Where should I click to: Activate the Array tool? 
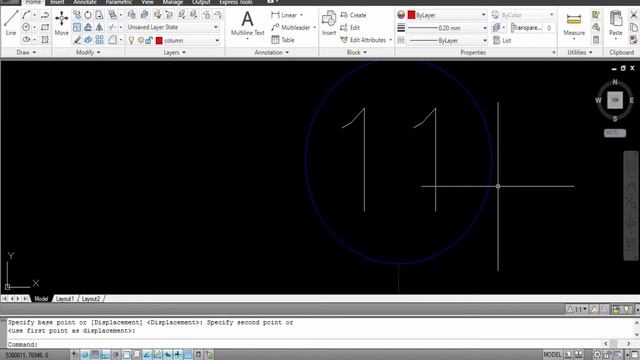coord(100,40)
